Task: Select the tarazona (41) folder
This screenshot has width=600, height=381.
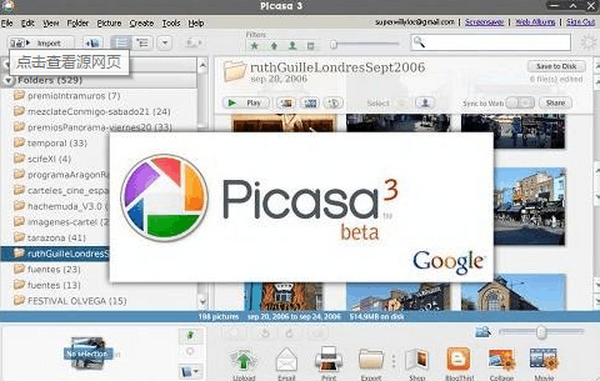Action: click(x=56, y=238)
